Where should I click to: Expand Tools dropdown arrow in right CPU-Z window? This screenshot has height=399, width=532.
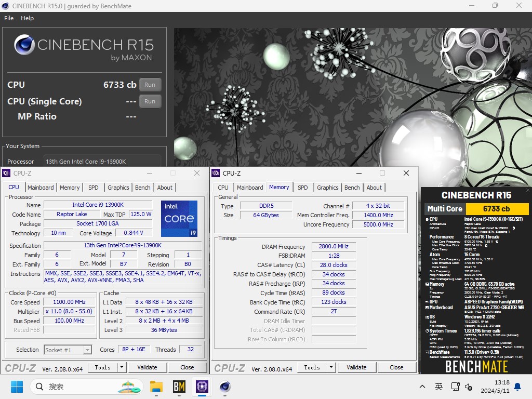(x=331, y=367)
